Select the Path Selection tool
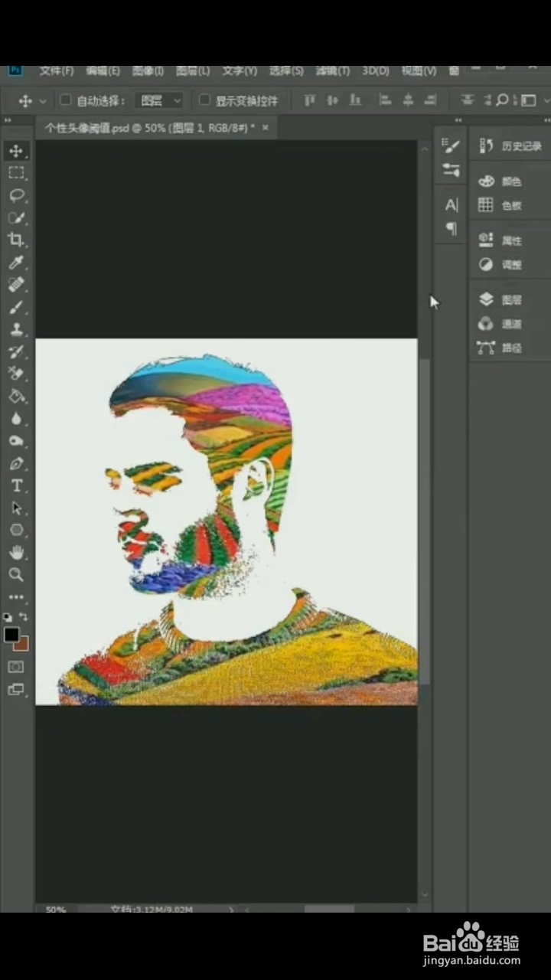Image resolution: width=551 pixels, height=980 pixels. pyautogui.click(x=16, y=508)
